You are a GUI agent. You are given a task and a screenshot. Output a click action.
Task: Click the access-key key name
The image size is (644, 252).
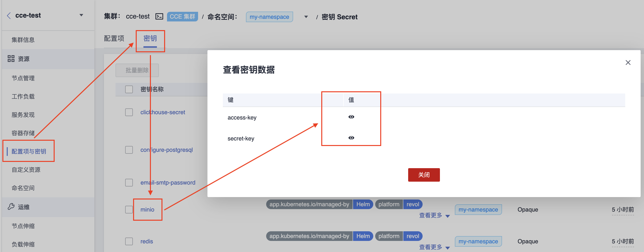pos(242,118)
